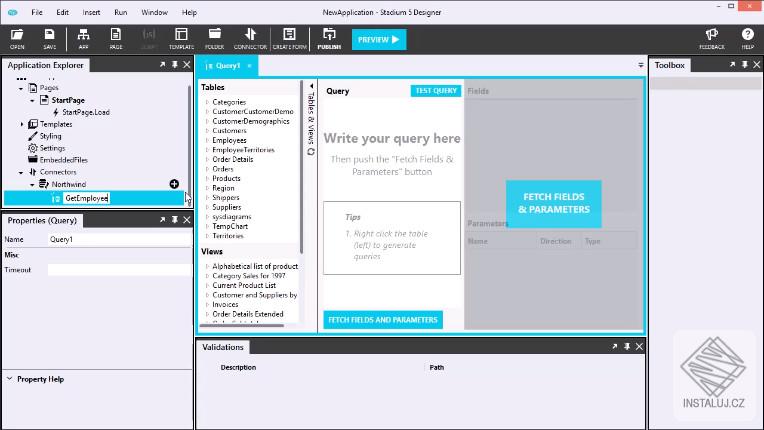Select Styling in Application Explorer
The width and height of the screenshot is (764, 430).
(50, 136)
